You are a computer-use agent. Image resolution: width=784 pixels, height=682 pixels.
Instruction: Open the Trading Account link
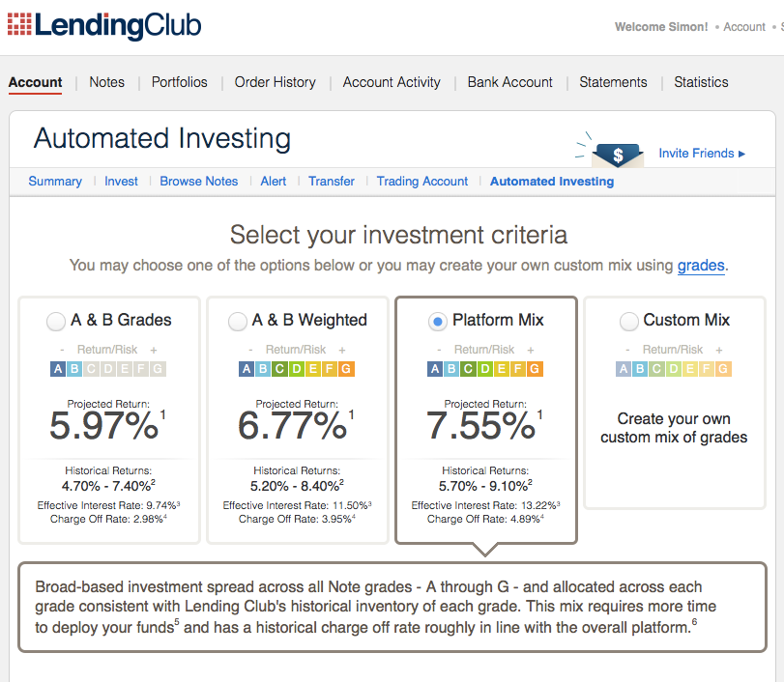coord(422,181)
